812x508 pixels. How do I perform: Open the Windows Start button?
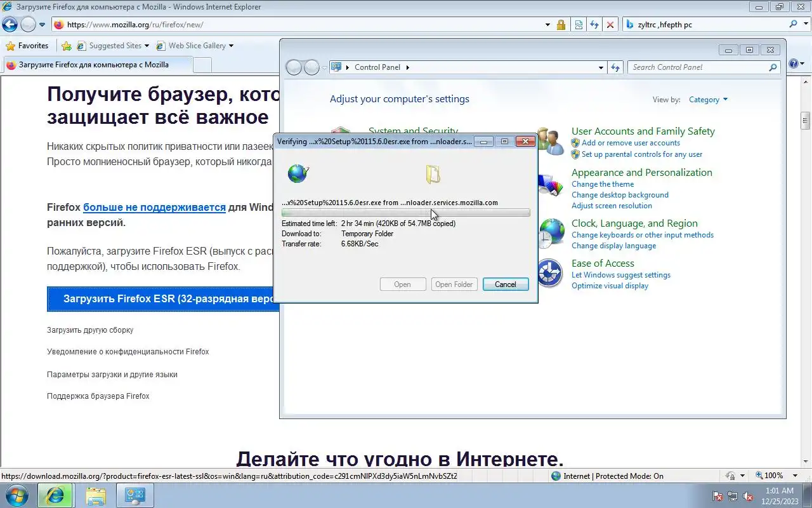pyautogui.click(x=16, y=495)
